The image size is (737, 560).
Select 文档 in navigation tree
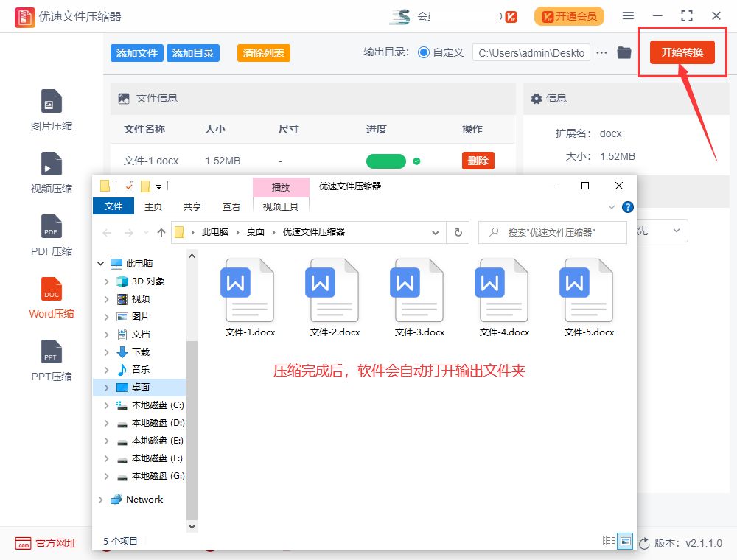tap(140, 335)
